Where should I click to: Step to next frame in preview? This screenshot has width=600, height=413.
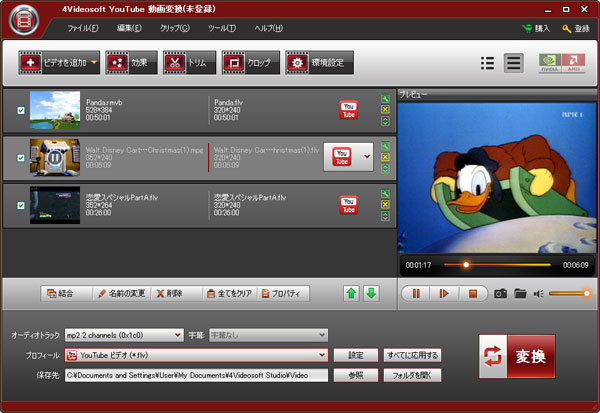coord(444,294)
